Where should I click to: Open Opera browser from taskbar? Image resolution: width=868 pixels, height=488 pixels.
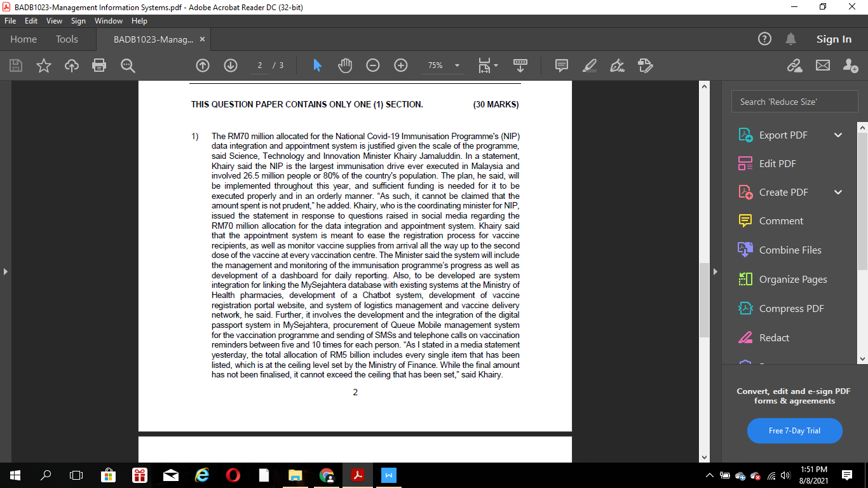coord(233,475)
